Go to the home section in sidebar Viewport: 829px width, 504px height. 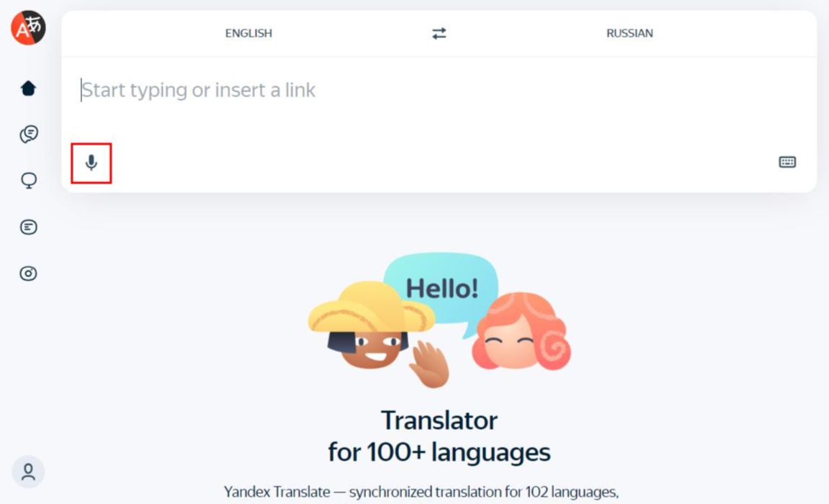click(x=29, y=89)
